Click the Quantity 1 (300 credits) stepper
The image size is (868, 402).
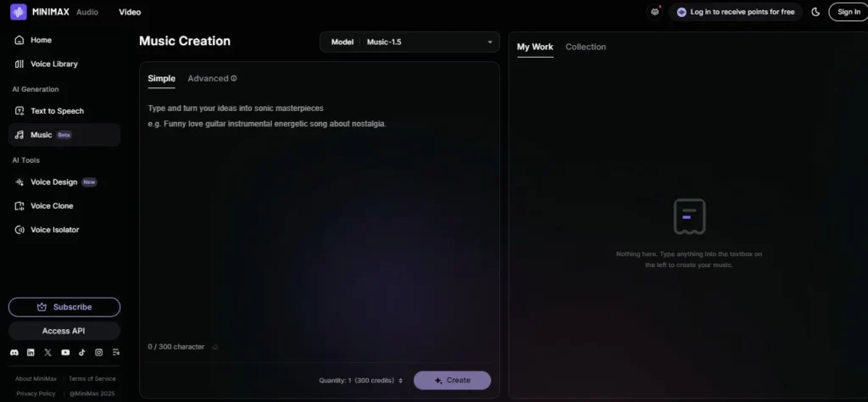tap(361, 381)
